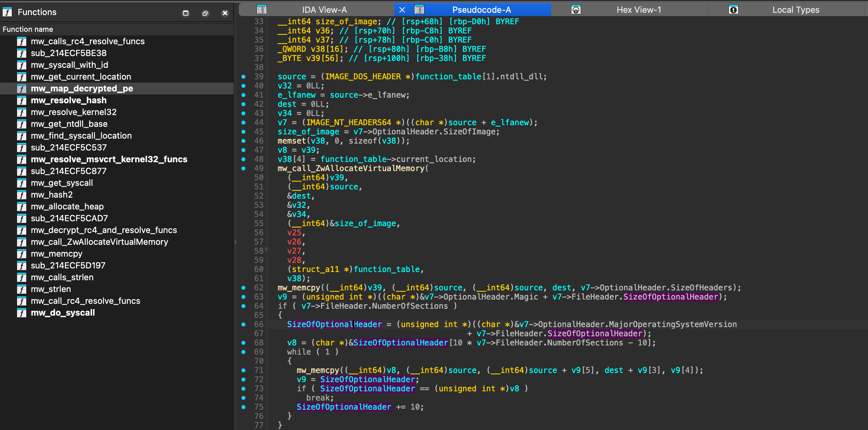
Task: Click the f icon beside mw_resolve_hash
Action: pos(21,100)
